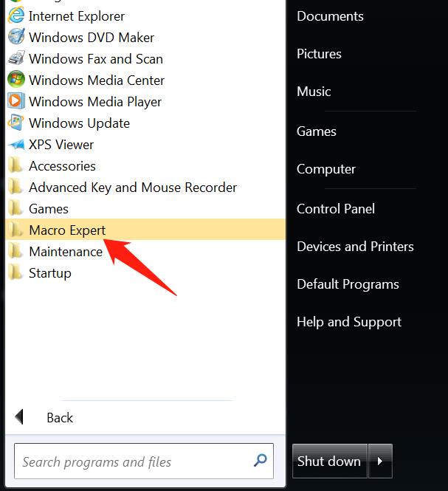
Task: Click the Search programs and files field
Action: [x=144, y=461]
